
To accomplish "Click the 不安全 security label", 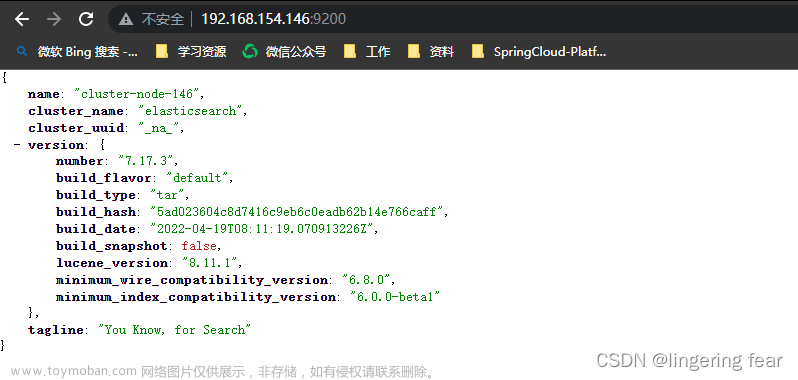I will [162, 19].
